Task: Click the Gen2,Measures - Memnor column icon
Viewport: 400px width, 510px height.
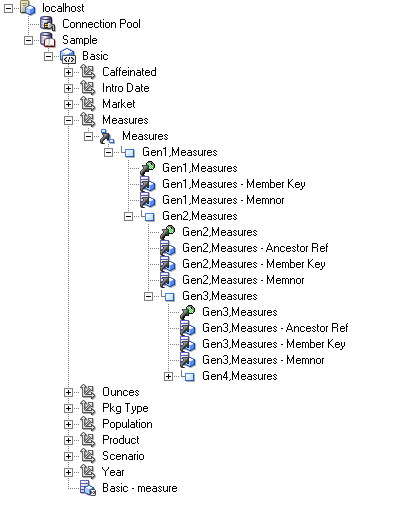Action: 168,280
